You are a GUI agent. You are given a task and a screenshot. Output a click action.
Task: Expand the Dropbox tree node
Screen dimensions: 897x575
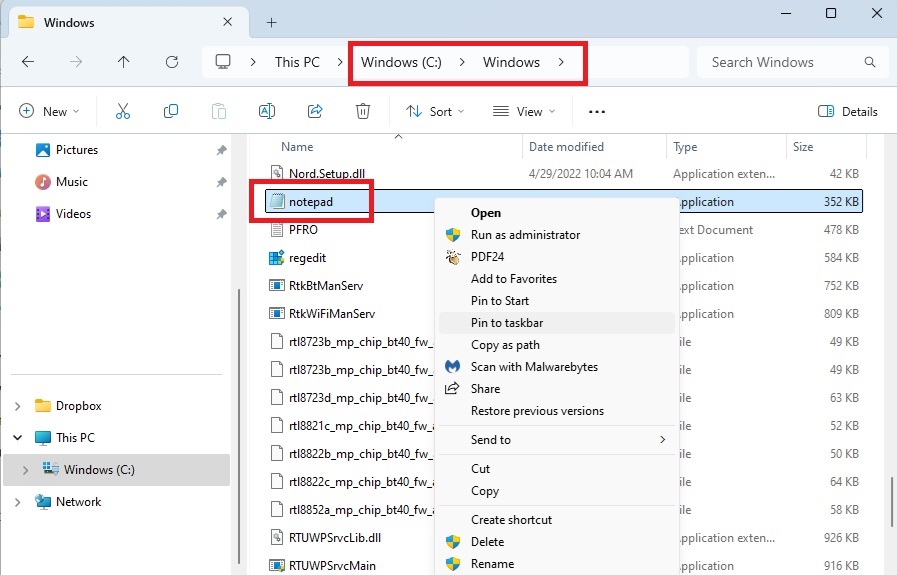tap(17, 406)
